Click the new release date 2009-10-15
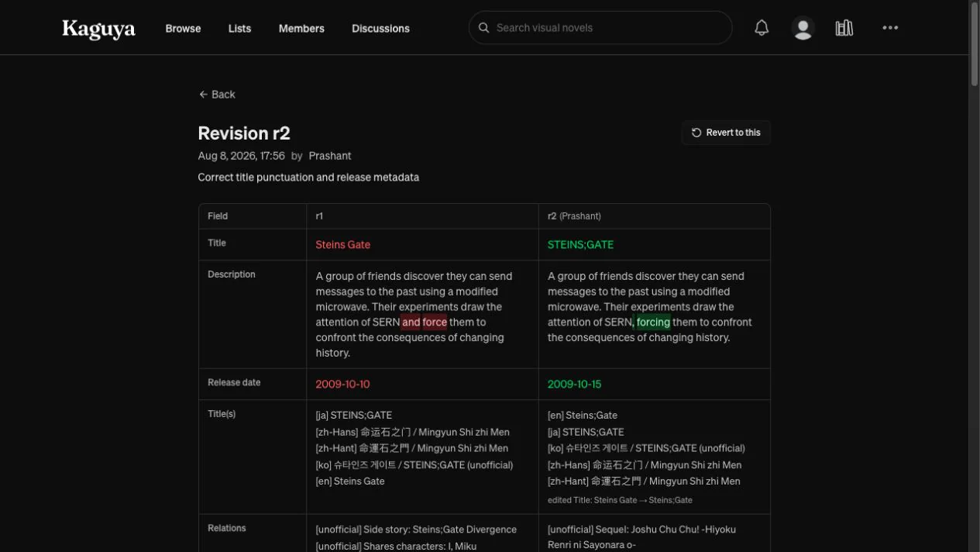Image resolution: width=980 pixels, height=552 pixels. 574,385
